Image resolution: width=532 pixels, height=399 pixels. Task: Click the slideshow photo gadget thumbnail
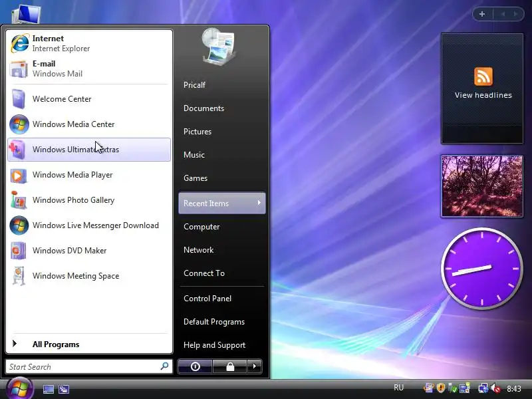(482, 186)
